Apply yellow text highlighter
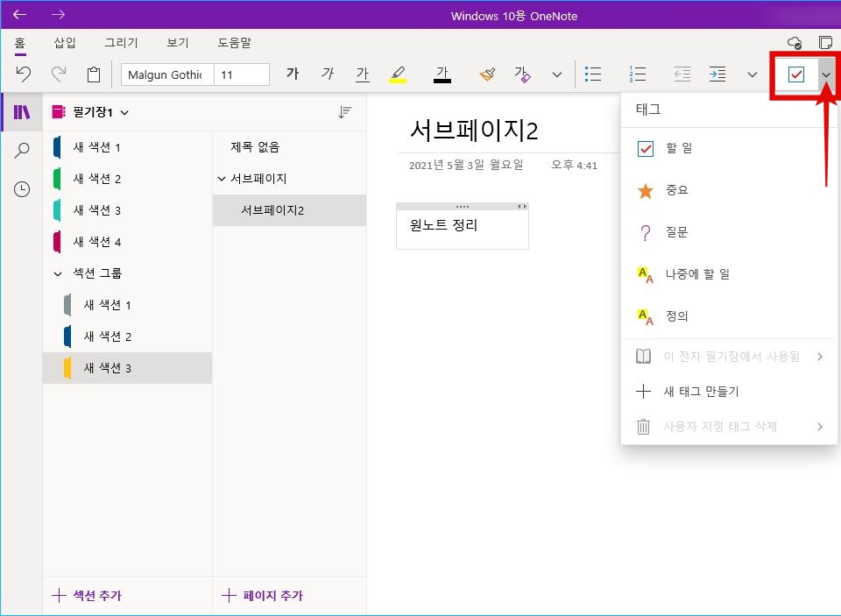Viewport: 841px width, 616px height. (398, 74)
